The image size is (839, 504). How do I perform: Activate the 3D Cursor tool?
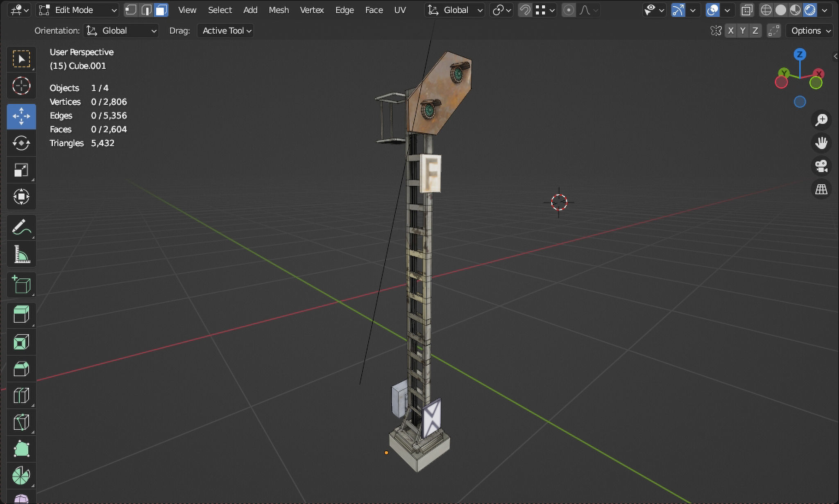click(21, 86)
